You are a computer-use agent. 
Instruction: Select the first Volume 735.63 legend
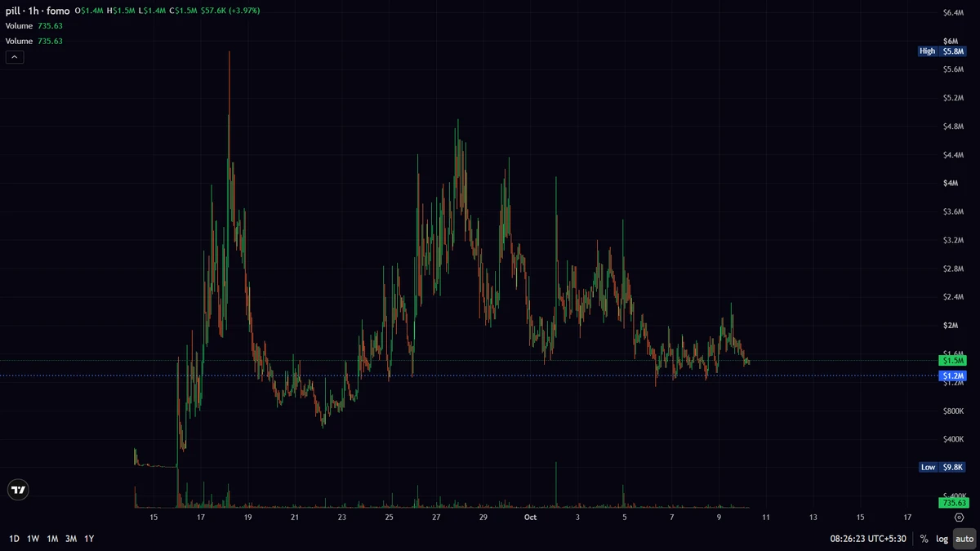34,26
